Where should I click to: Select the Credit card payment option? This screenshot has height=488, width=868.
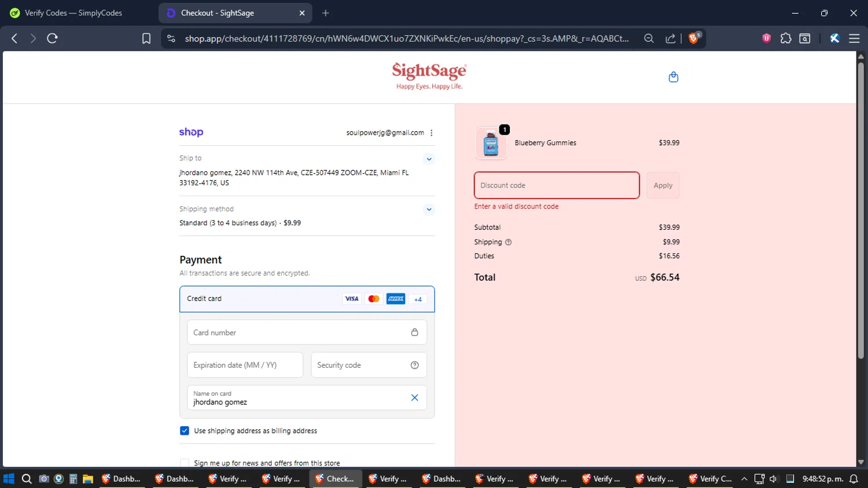coord(307,299)
